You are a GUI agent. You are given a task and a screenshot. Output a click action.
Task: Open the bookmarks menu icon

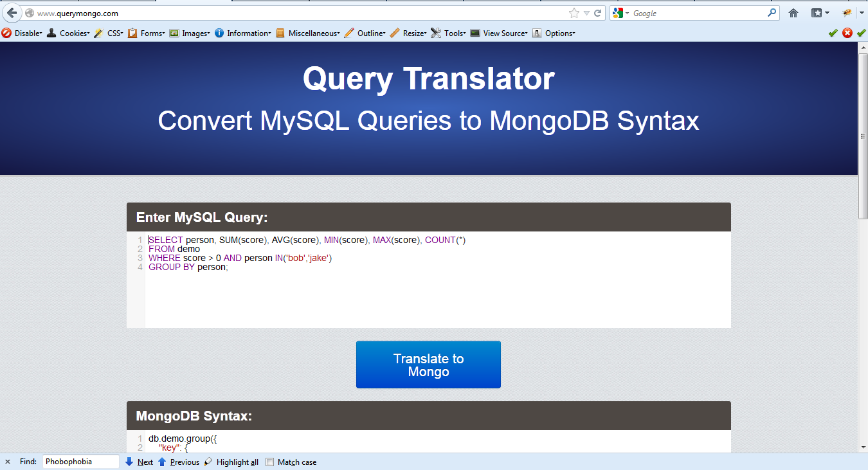point(820,13)
